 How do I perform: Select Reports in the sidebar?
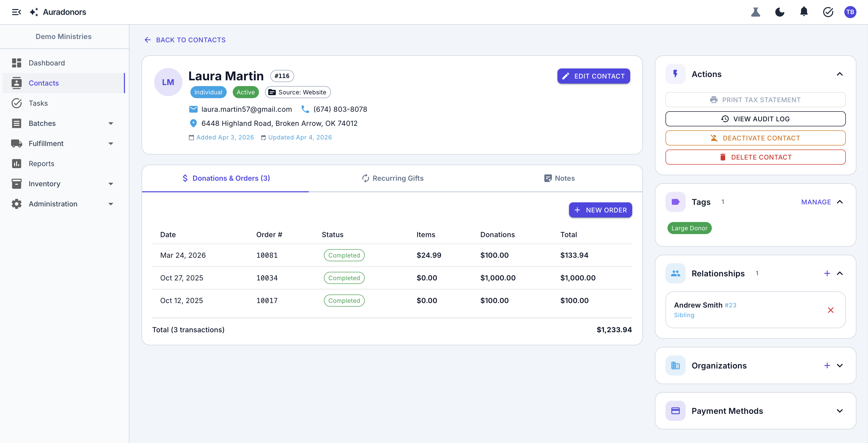pyautogui.click(x=42, y=164)
